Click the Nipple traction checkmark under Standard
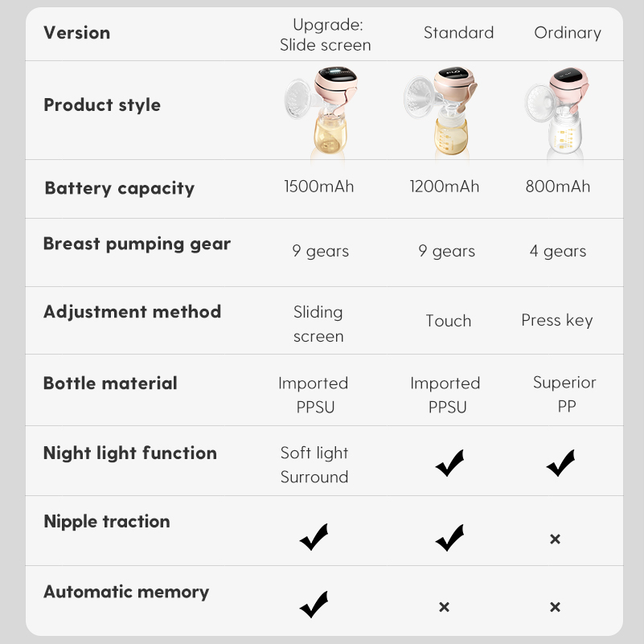This screenshot has width=644, height=644. tap(449, 536)
